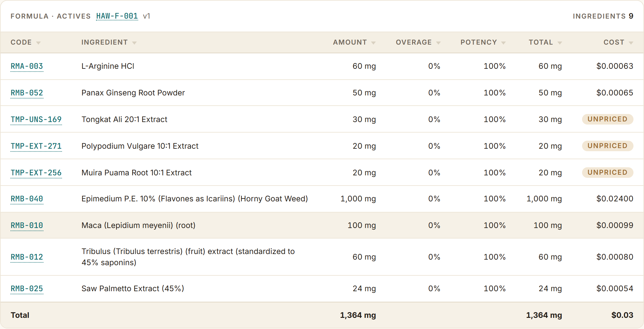Image resolution: width=644 pixels, height=329 pixels.
Task: Select the Epimedium P.E. 10% ingredient row
Action: click(x=322, y=199)
